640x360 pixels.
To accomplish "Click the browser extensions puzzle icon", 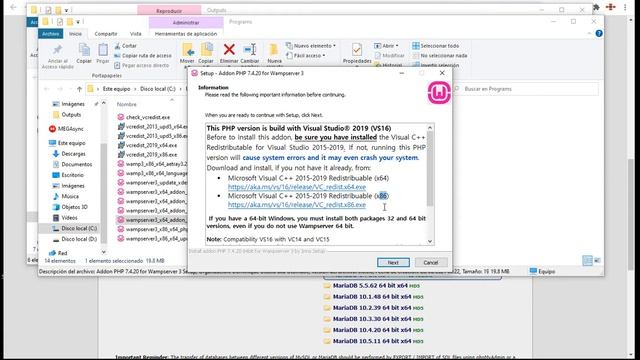I will coord(597,7).
